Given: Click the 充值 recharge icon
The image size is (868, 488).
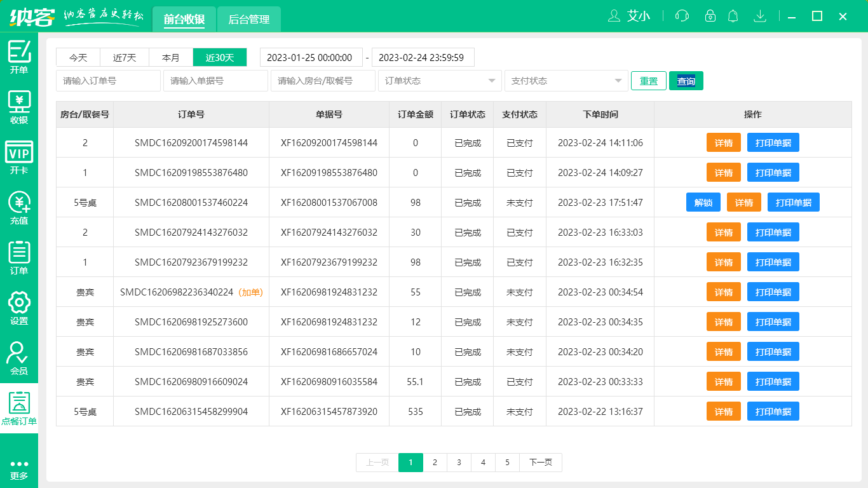Looking at the screenshot, I should click(x=19, y=203).
